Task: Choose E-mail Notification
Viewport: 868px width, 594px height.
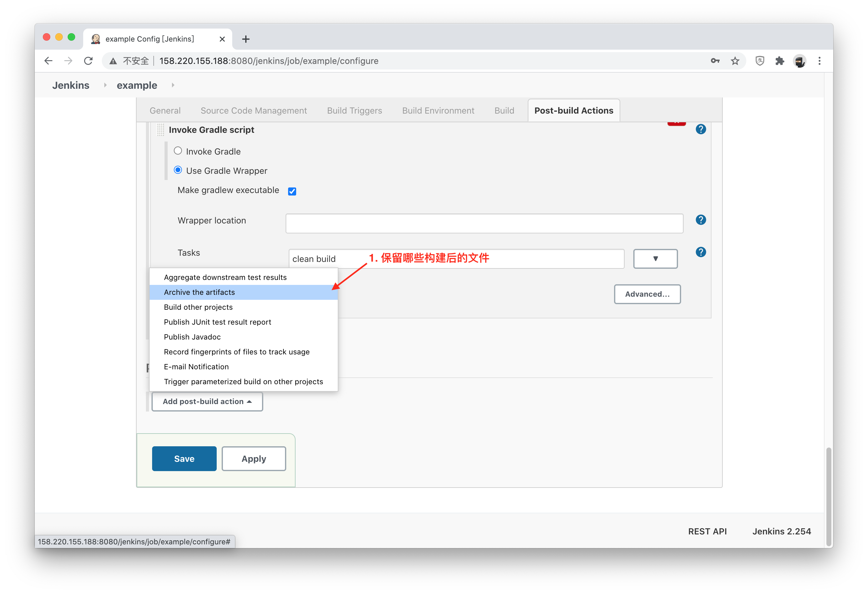Action: (x=243, y=367)
